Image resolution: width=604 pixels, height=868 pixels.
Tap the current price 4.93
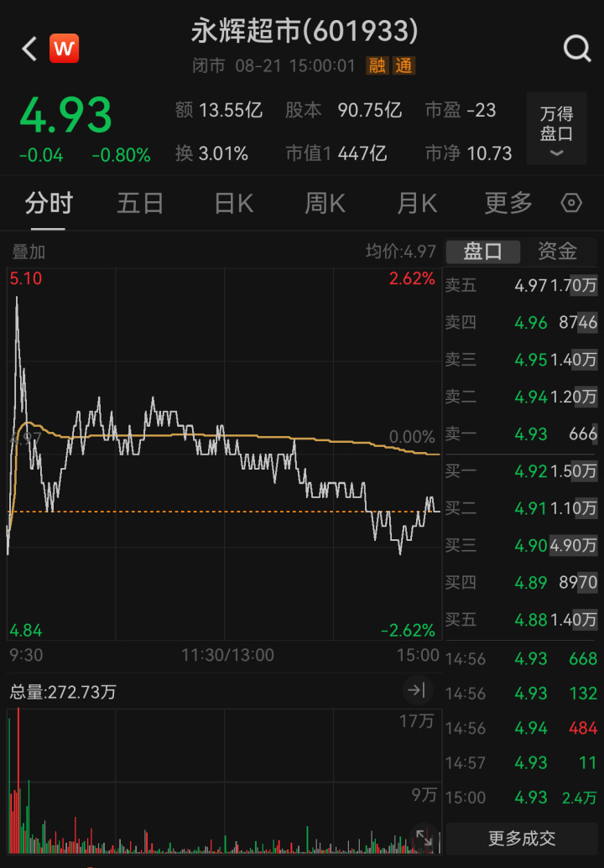click(x=66, y=115)
